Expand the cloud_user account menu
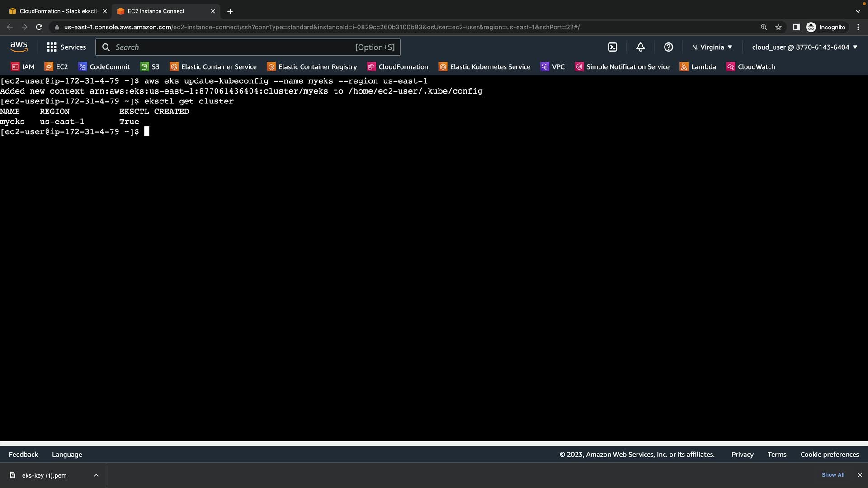The height and width of the screenshot is (488, 868). tap(804, 47)
